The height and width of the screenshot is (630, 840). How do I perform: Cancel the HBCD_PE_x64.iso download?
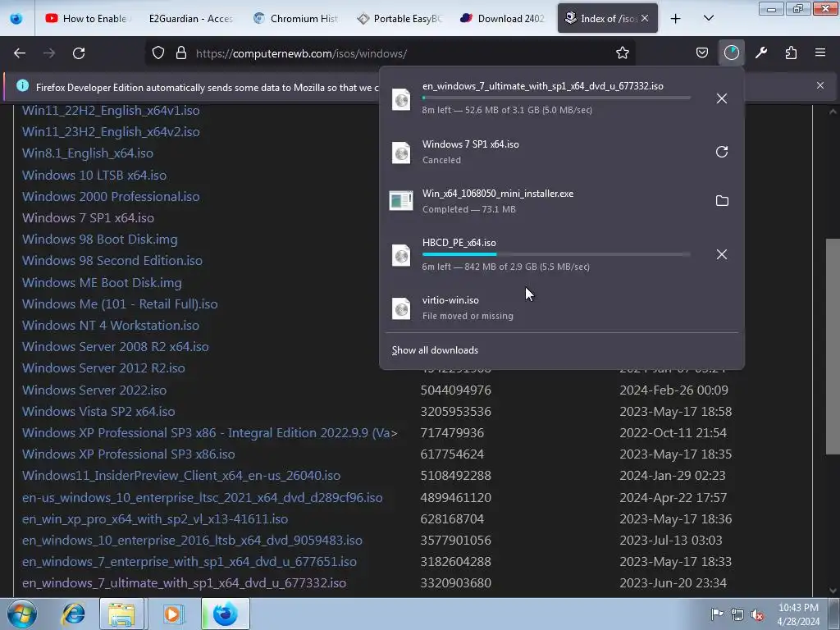tap(722, 254)
